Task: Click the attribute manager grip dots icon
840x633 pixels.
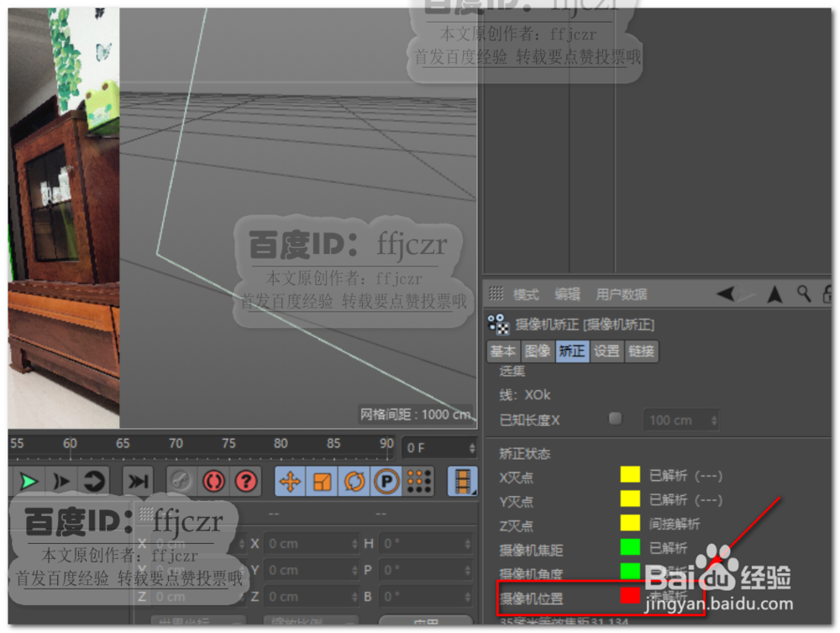Action: click(496, 293)
